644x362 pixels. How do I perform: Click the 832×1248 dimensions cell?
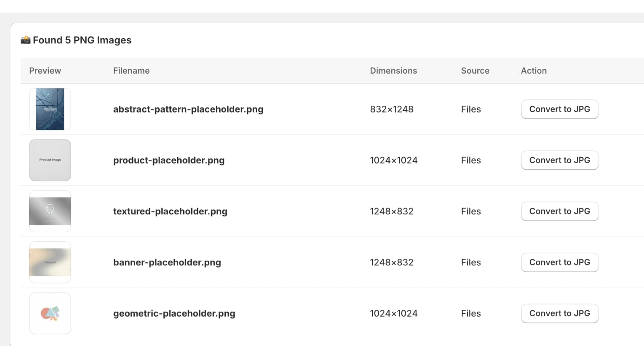click(392, 109)
